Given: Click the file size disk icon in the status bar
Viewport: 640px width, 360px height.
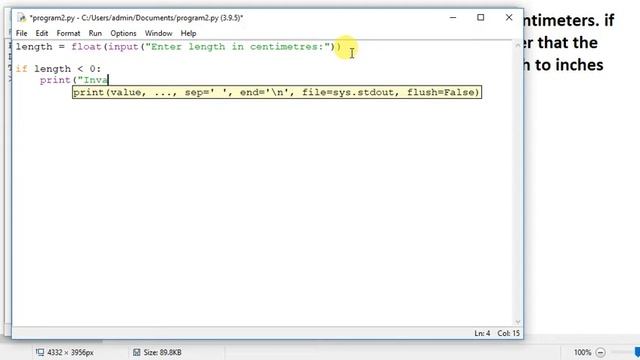Looking at the screenshot, I should click(136, 352).
